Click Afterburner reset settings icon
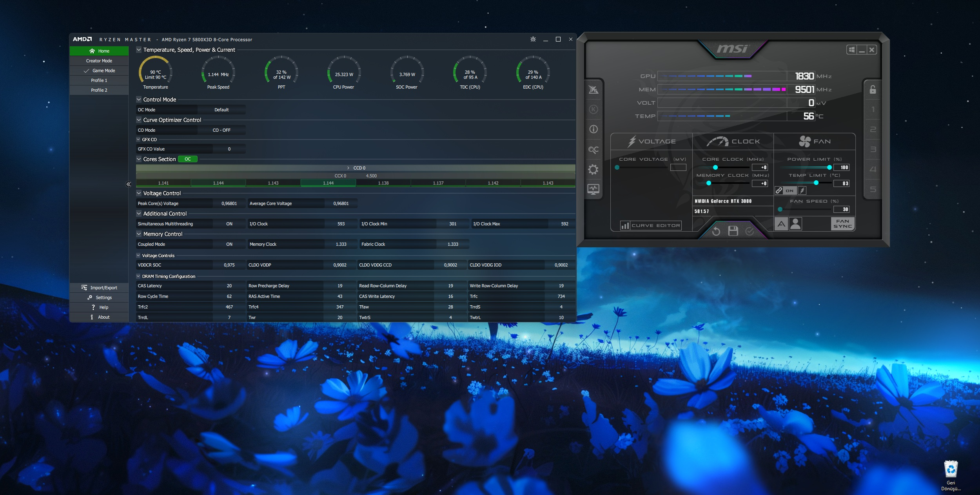This screenshot has width=980, height=495. click(x=716, y=231)
